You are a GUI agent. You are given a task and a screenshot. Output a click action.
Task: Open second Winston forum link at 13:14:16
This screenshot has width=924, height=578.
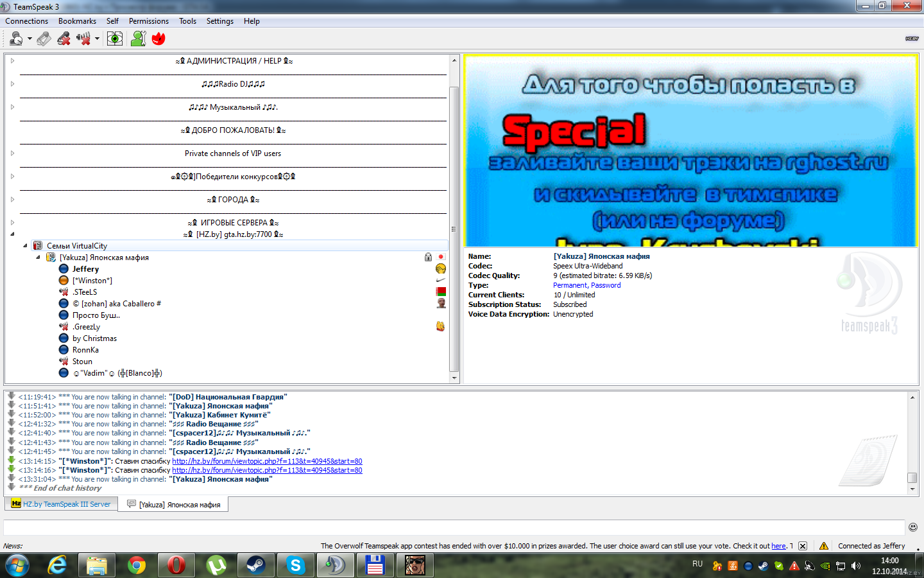[267, 470]
